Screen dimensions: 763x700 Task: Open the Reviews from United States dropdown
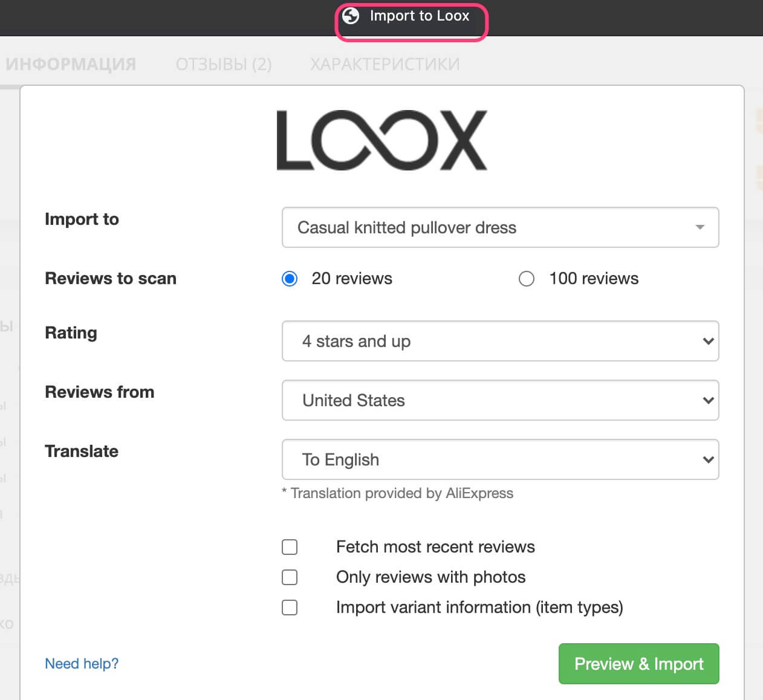(501, 400)
